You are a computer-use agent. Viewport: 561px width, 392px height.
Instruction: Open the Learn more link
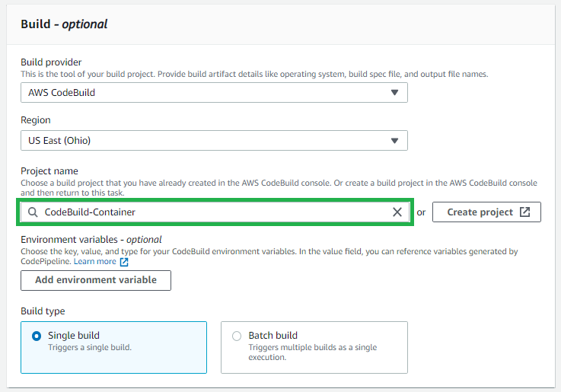click(x=95, y=261)
